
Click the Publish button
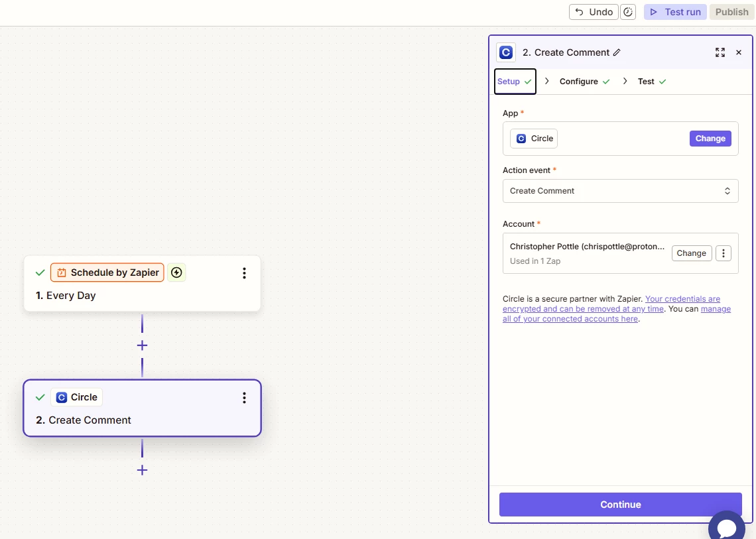(x=731, y=12)
